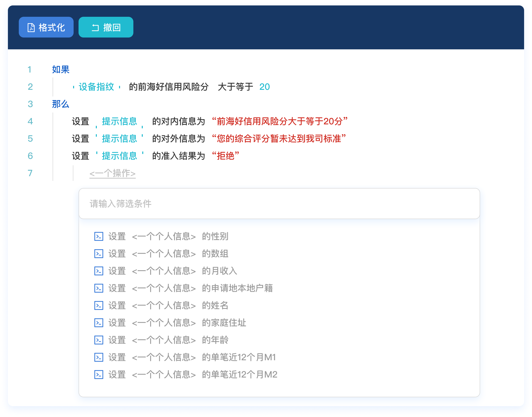
Task: Click 提示信息 variable on line 5
Action: [120, 139]
